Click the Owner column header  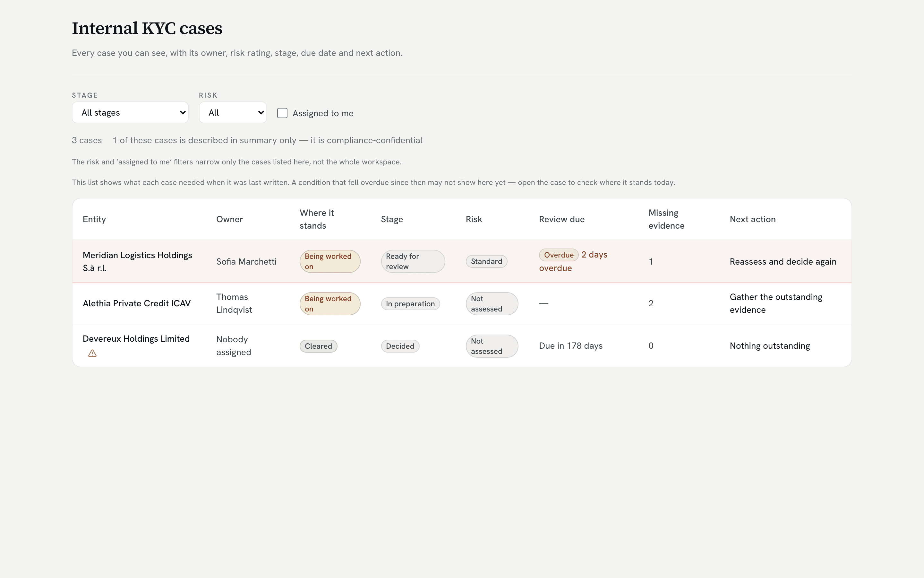pyautogui.click(x=230, y=219)
